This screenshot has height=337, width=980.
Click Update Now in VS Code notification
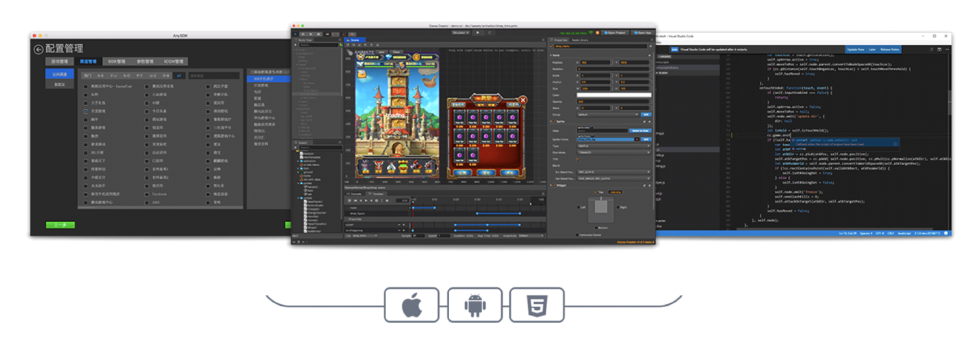[855, 49]
